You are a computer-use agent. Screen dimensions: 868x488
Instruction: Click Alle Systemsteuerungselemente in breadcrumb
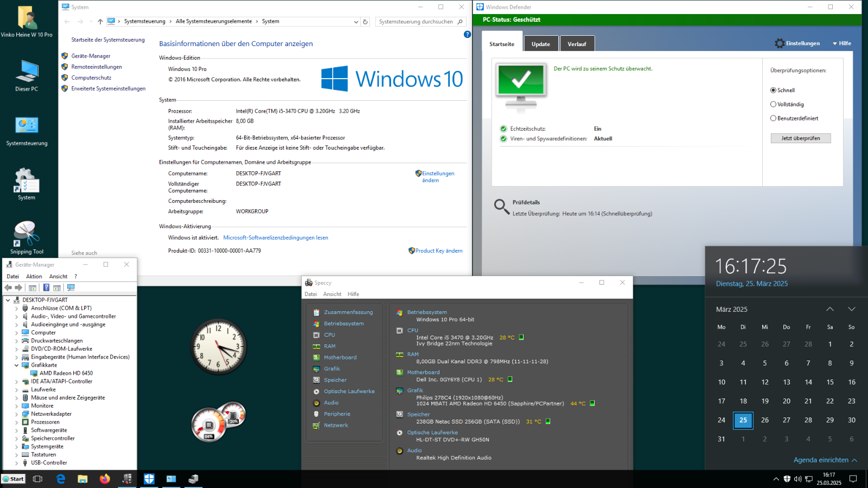pos(214,22)
